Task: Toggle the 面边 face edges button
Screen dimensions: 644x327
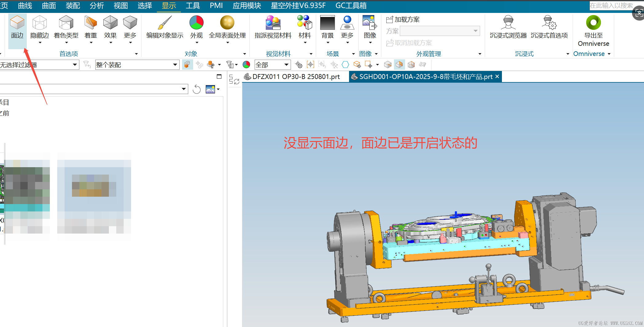Action: (17, 28)
